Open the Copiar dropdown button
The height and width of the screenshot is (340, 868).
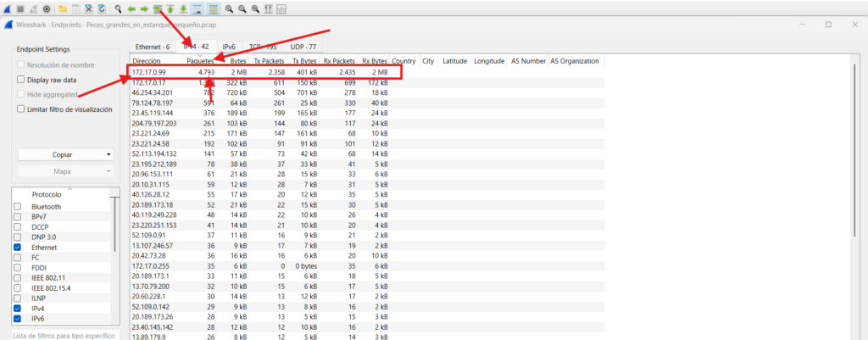click(x=66, y=155)
